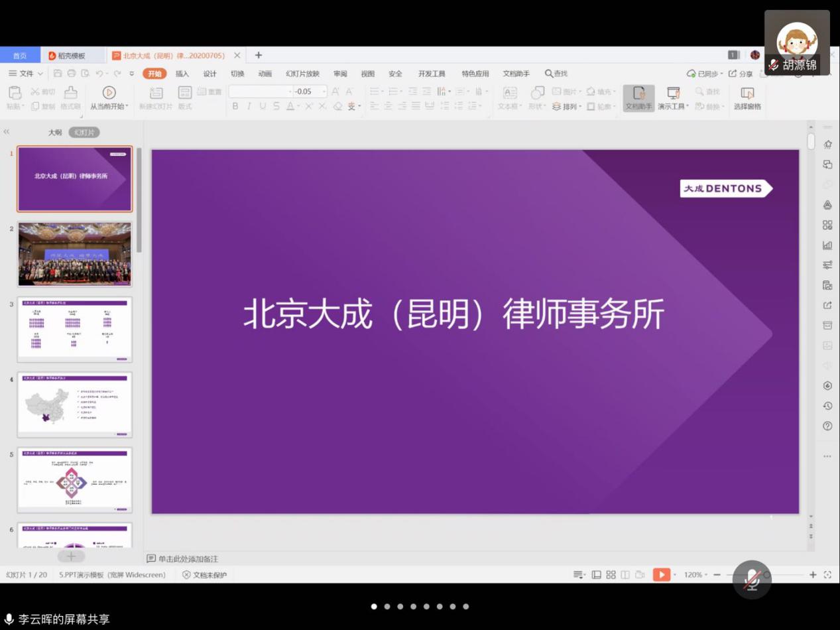Click the add slide plus button below thumbnails
The image size is (840, 630).
click(x=72, y=556)
